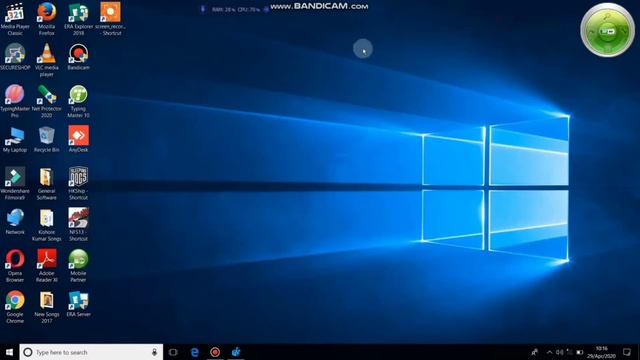Viewport: 640px width, 360px height.
Task: Expand the hidden system tray icons chevron
Action: tap(549, 352)
